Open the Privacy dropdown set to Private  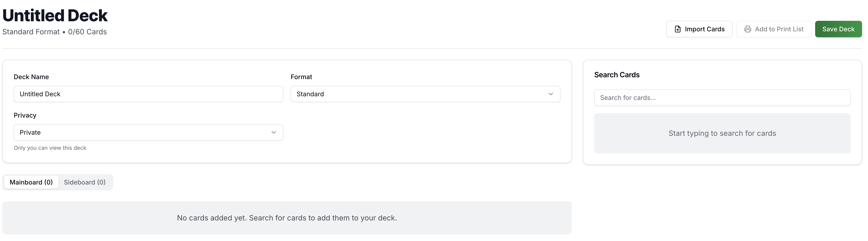[148, 132]
